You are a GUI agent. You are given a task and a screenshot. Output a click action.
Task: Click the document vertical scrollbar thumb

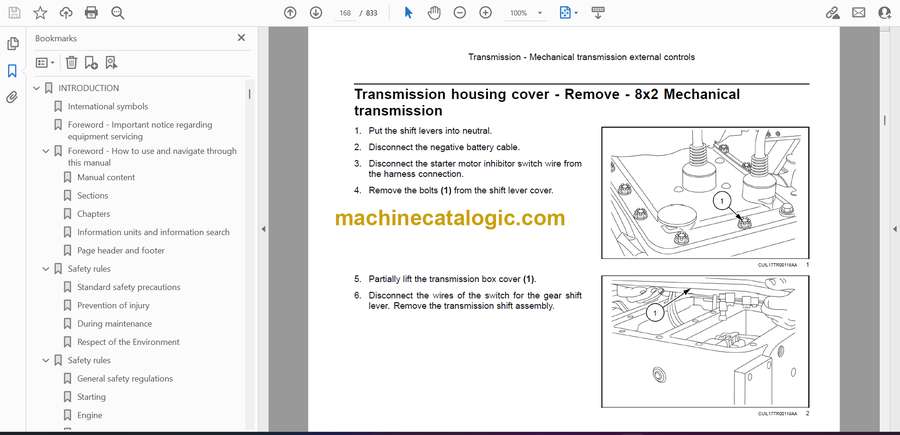885,119
